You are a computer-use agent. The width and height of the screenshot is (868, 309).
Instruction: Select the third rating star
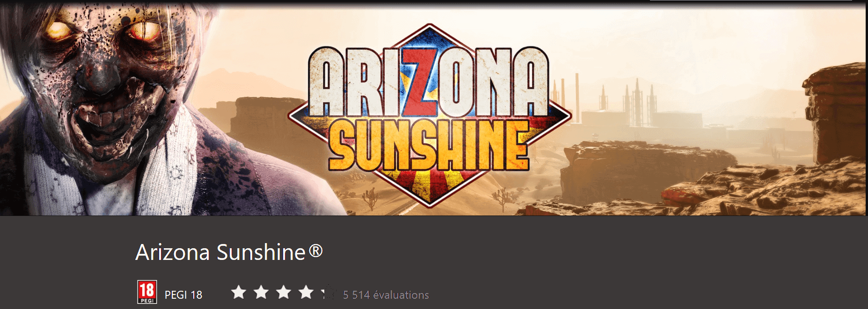tap(284, 293)
